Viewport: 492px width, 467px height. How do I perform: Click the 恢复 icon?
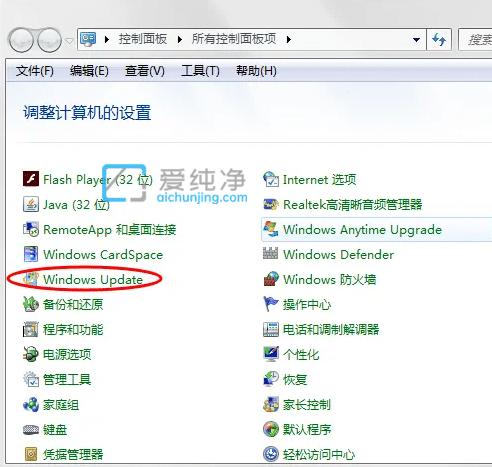coord(271,379)
